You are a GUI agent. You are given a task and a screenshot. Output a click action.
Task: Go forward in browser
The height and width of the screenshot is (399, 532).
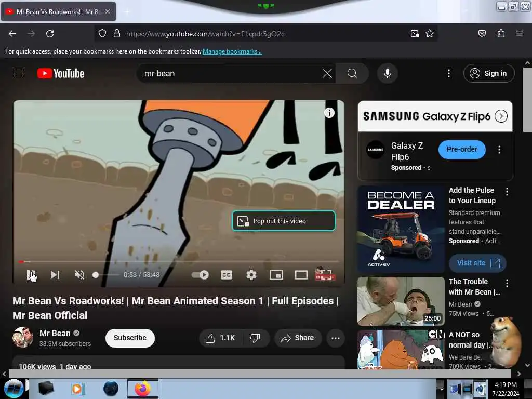[31, 34]
